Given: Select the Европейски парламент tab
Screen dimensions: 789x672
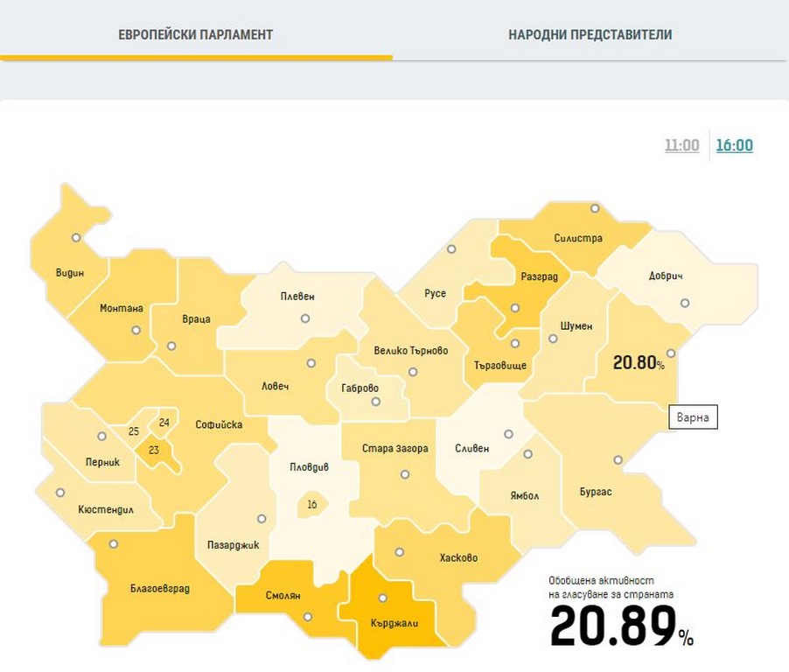Looking at the screenshot, I should (x=196, y=35).
